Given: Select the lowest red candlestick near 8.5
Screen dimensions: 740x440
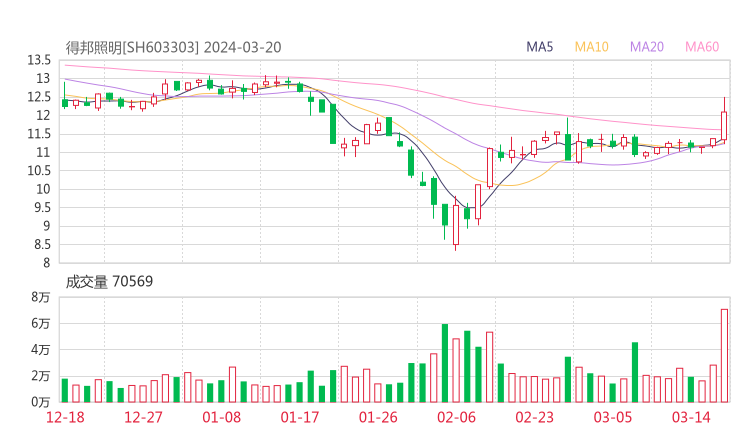Looking at the screenshot, I should [455, 225].
